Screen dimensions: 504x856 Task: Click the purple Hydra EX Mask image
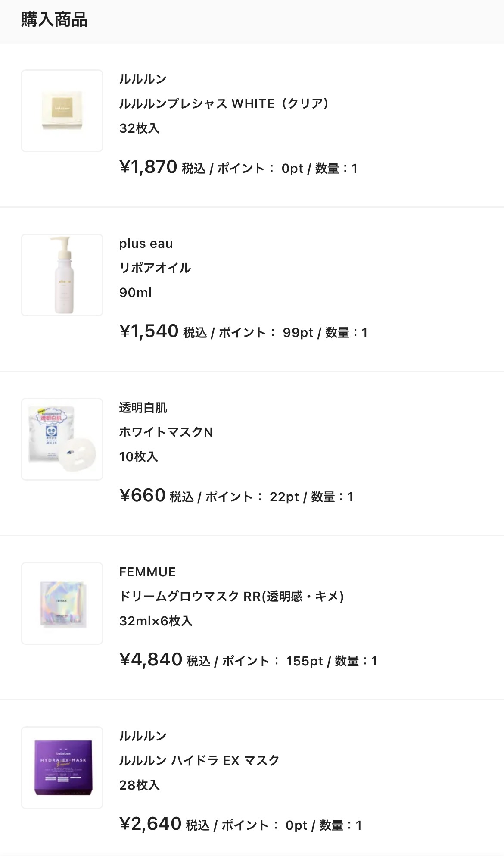(62, 768)
